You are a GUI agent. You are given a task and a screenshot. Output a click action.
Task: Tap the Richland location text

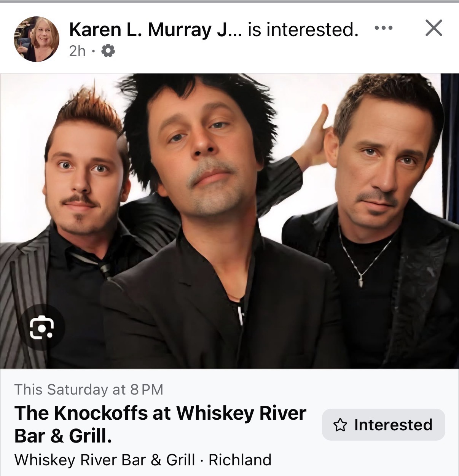point(240,460)
